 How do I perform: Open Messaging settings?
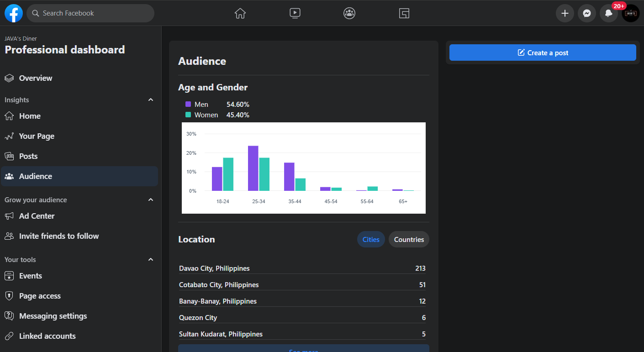(x=79, y=316)
